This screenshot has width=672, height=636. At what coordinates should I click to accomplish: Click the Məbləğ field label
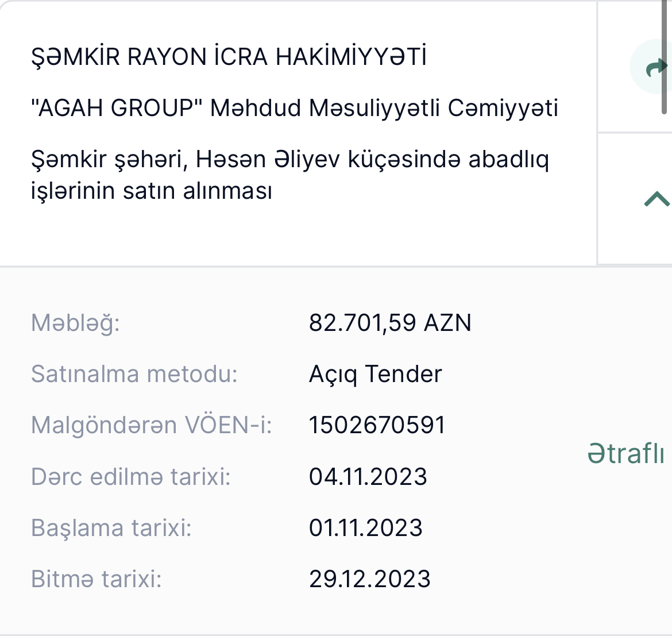(75, 323)
